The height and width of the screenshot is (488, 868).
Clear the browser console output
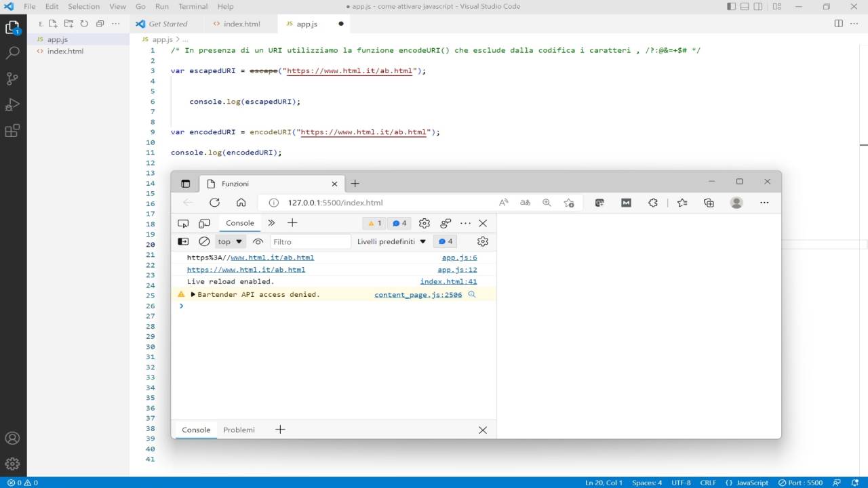pos(203,241)
